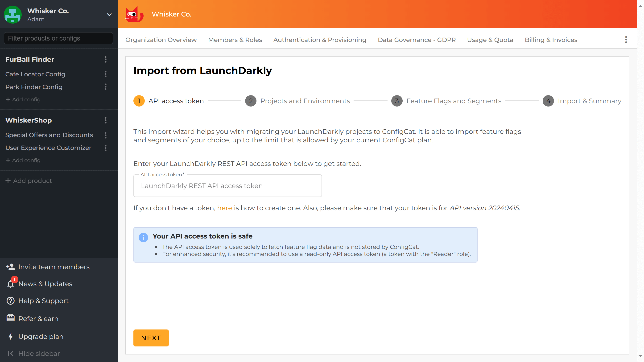644x362 pixels.
Task: Click the Upgrade plan lightning bolt icon
Action: tap(10, 337)
